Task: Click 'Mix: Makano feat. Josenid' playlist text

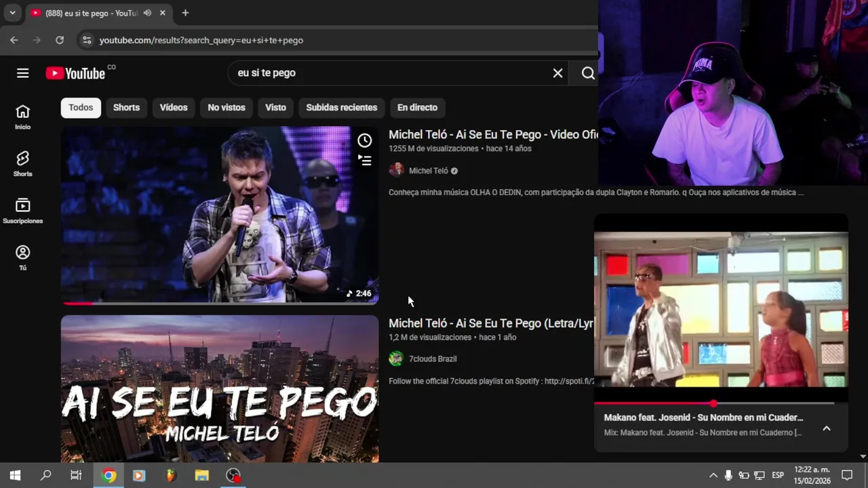Action: click(x=703, y=432)
